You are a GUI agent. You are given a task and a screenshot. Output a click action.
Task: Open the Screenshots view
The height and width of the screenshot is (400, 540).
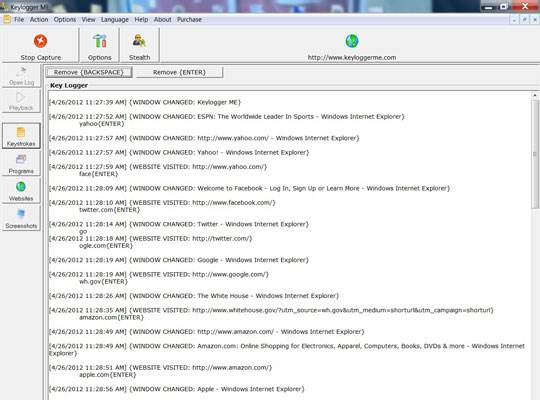point(21,219)
